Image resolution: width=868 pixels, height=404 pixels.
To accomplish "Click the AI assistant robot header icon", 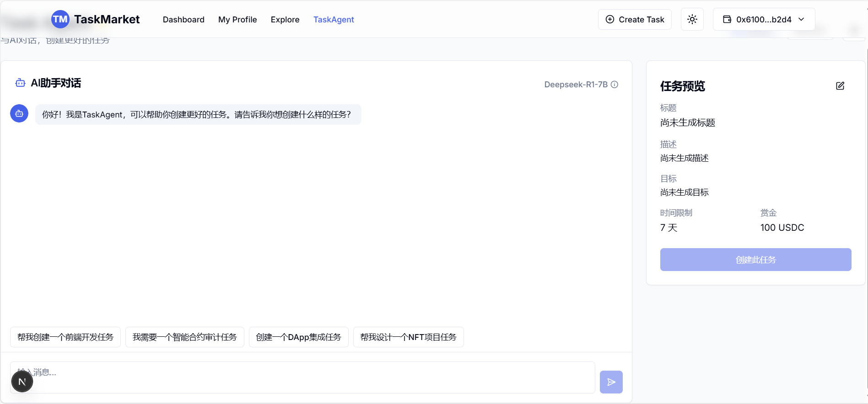I will tap(20, 83).
